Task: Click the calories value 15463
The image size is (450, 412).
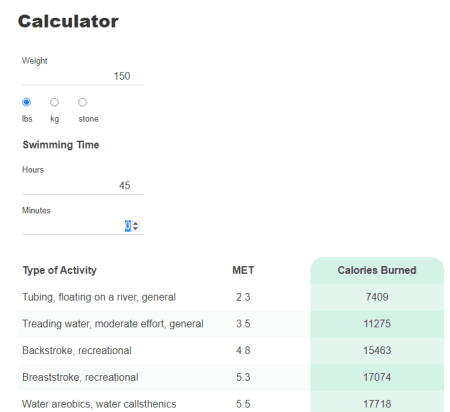Action: [377, 350]
